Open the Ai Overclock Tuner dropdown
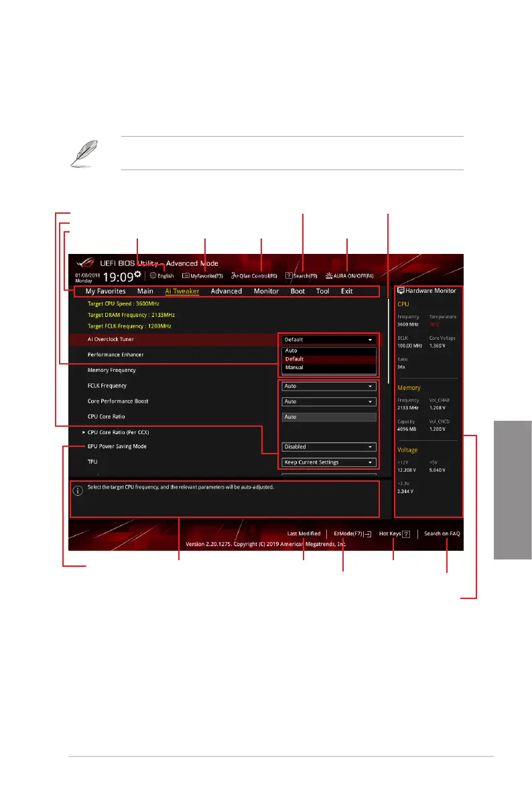Screen dimensions: 532x798 pos(329,340)
